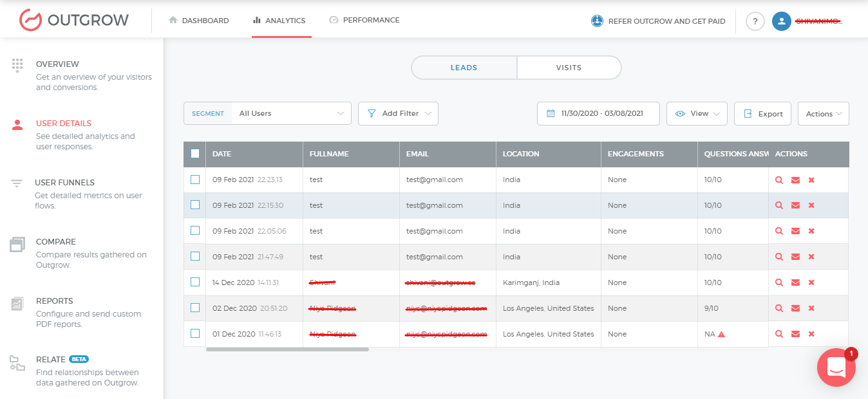Delete the 22:23:13 lead row

point(811,180)
